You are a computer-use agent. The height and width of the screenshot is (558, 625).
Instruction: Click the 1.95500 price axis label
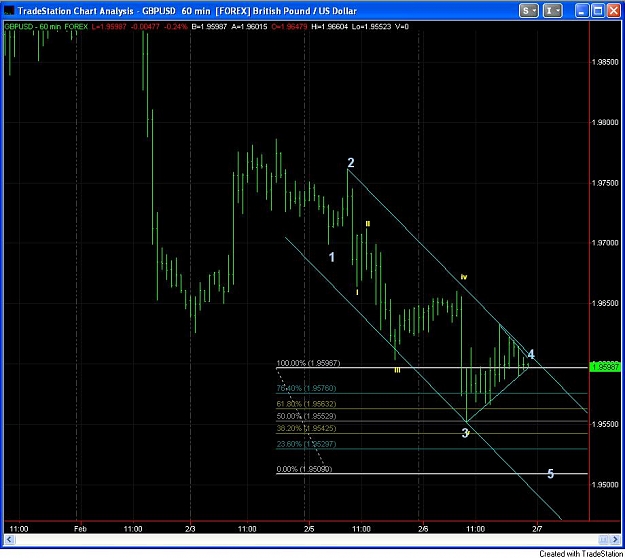(x=605, y=424)
